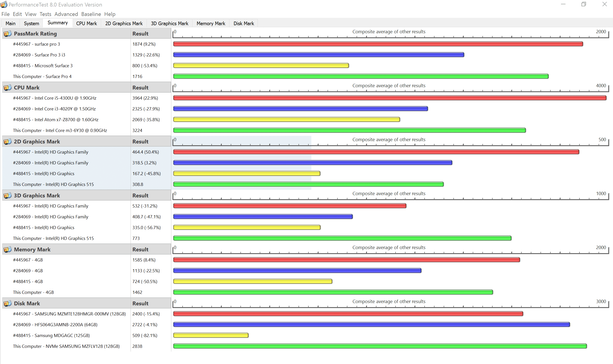613x364 pixels.
Task: Select the Intel Core m3-6Y30 row
Action: (x=86, y=130)
